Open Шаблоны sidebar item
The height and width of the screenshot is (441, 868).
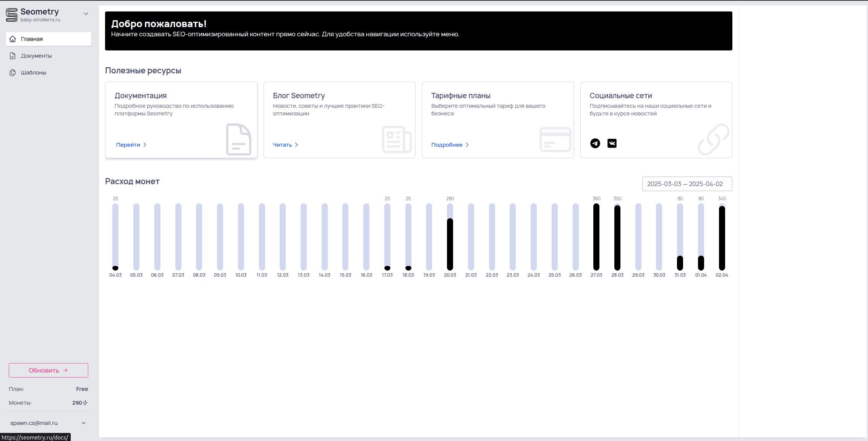click(x=34, y=73)
